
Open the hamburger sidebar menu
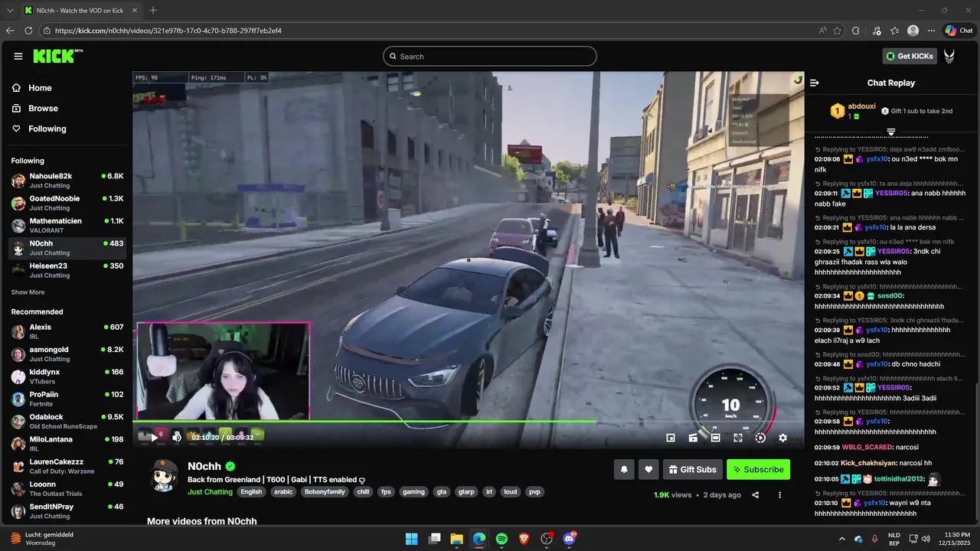pos(18,56)
